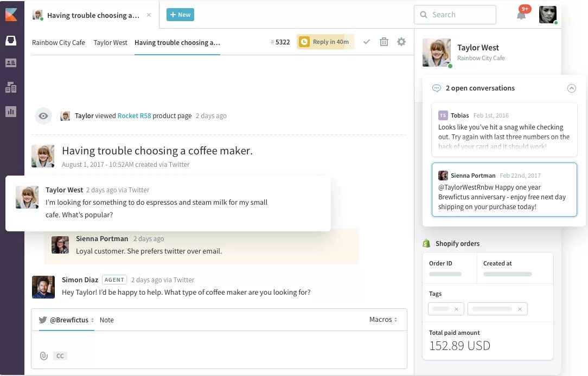Remove the first Shopify tag
This screenshot has width=588, height=376.
456,309
